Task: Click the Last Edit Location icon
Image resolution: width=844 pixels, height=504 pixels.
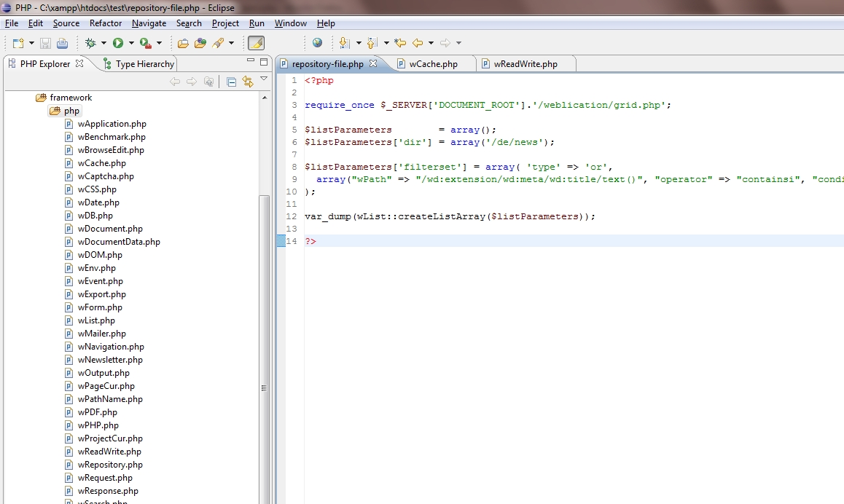Action: (x=400, y=43)
